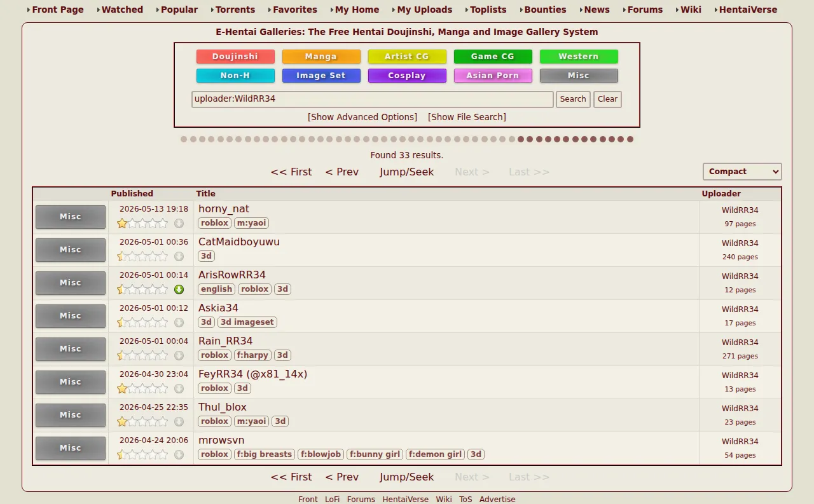Click the Published column header
814x504 pixels.
tap(132, 194)
